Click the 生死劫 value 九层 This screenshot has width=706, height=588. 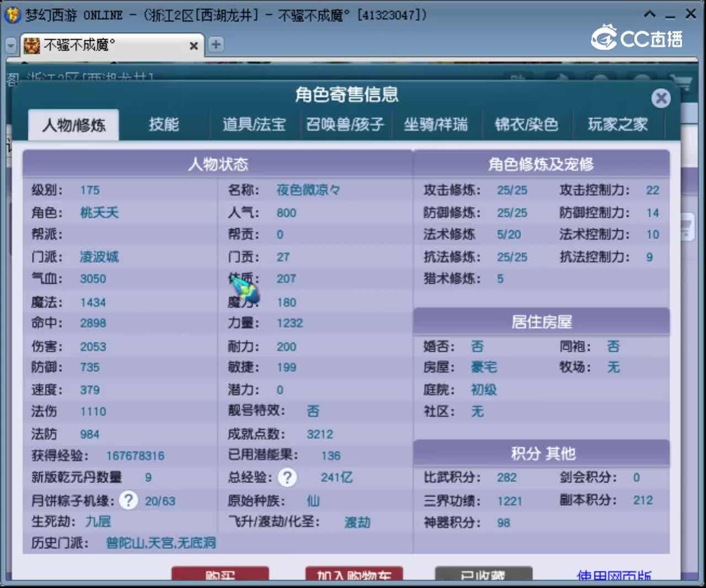[x=98, y=522]
